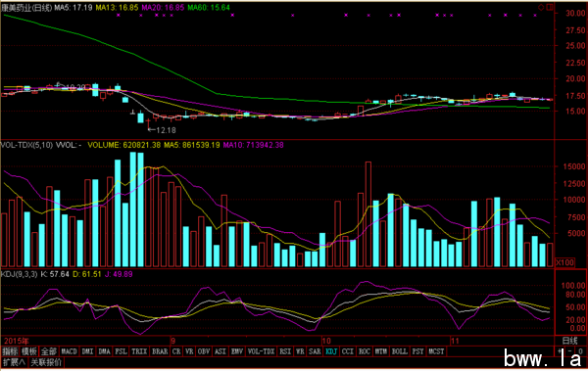Click the green MA60: 15.64 label

(209, 8)
